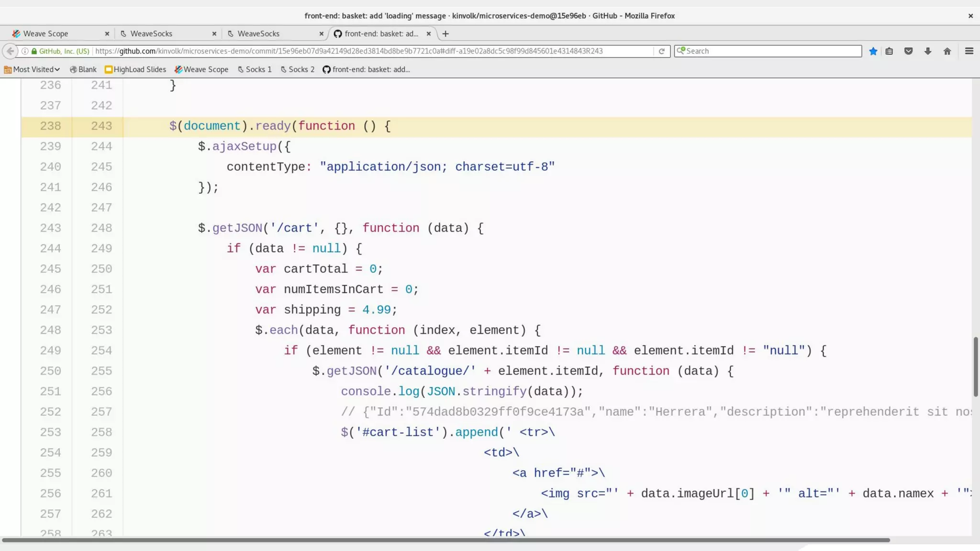Open the hamburger menu icon

[x=969, y=51]
